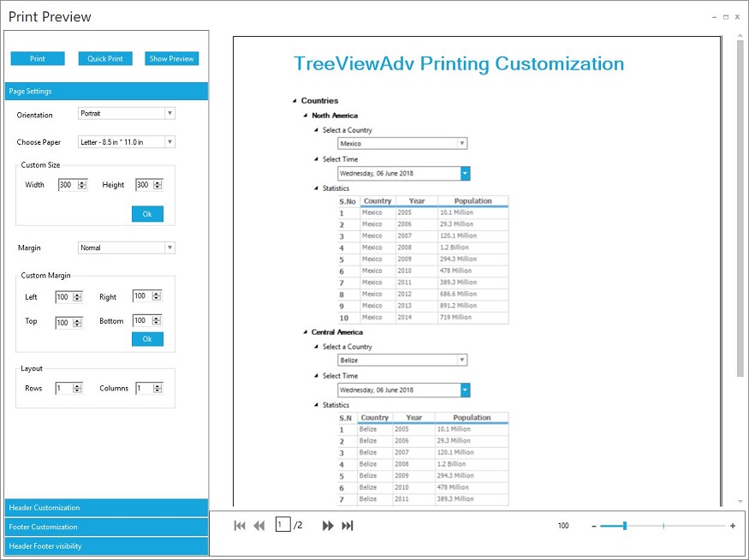This screenshot has height=560, width=749.
Task: Click the Right margin spinner arrows
Action: 156,296
